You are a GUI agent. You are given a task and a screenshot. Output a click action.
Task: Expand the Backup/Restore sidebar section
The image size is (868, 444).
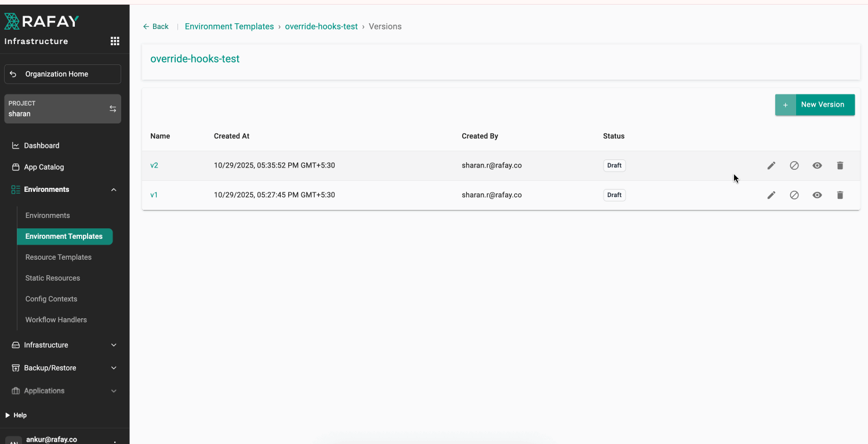pyautogui.click(x=114, y=368)
